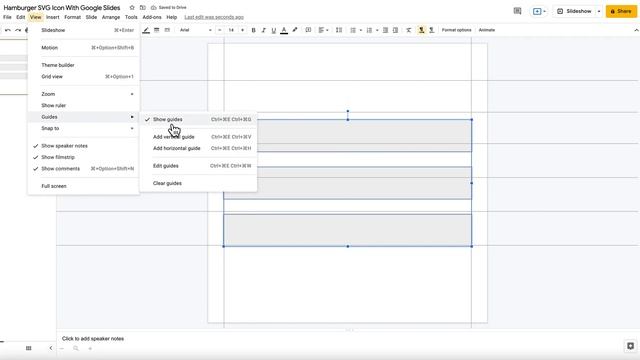The width and height of the screenshot is (640, 360).
Task: Apply bold formatting
Action: 253,30
